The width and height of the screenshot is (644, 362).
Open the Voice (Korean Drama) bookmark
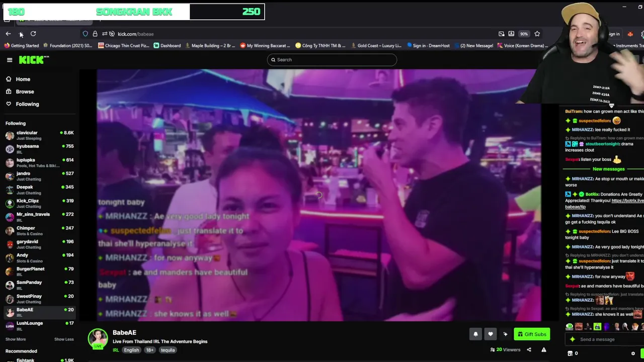click(x=522, y=46)
